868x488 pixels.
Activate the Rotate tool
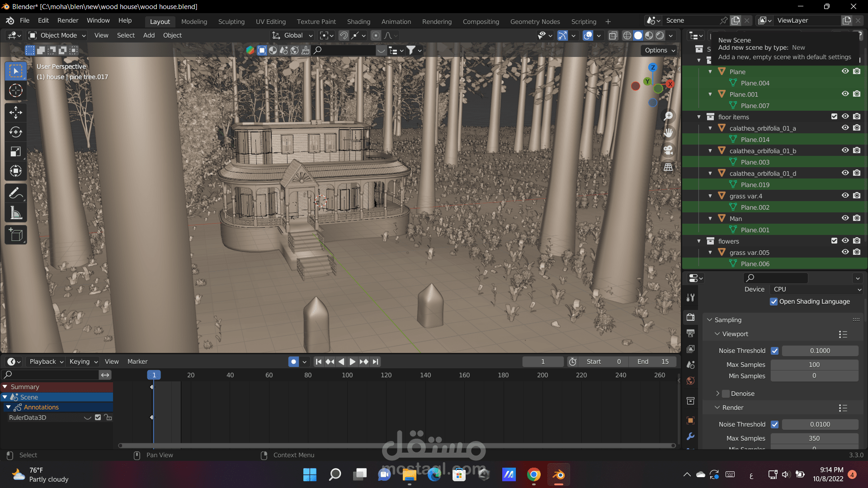tap(16, 132)
